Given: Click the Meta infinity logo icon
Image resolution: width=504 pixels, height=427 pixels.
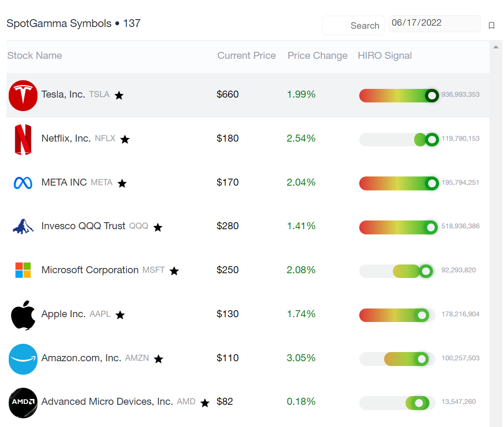Looking at the screenshot, I should 23,183.
